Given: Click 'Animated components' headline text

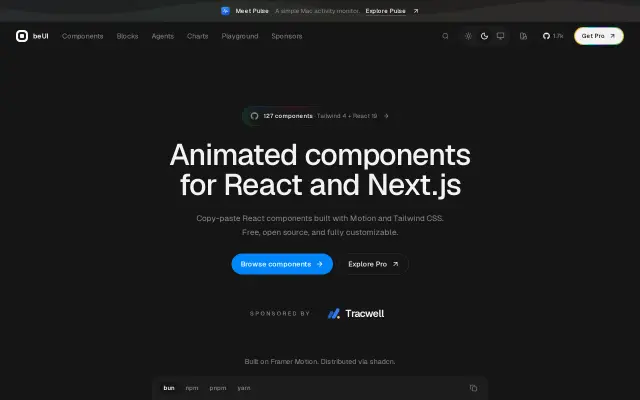Looking at the screenshot, I should tap(320, 155).
